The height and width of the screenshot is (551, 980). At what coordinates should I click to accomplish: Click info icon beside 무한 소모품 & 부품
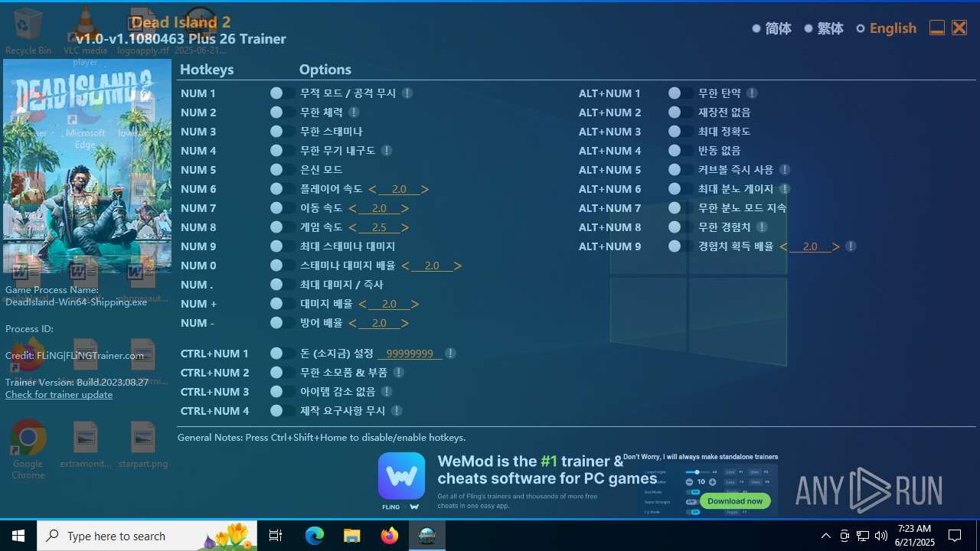398,373
